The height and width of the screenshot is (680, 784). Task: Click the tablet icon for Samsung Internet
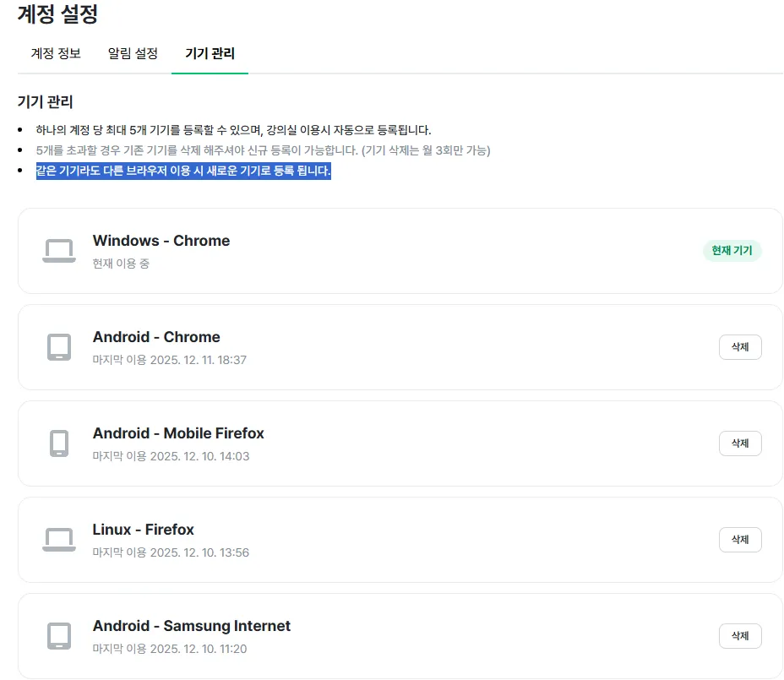58,636
